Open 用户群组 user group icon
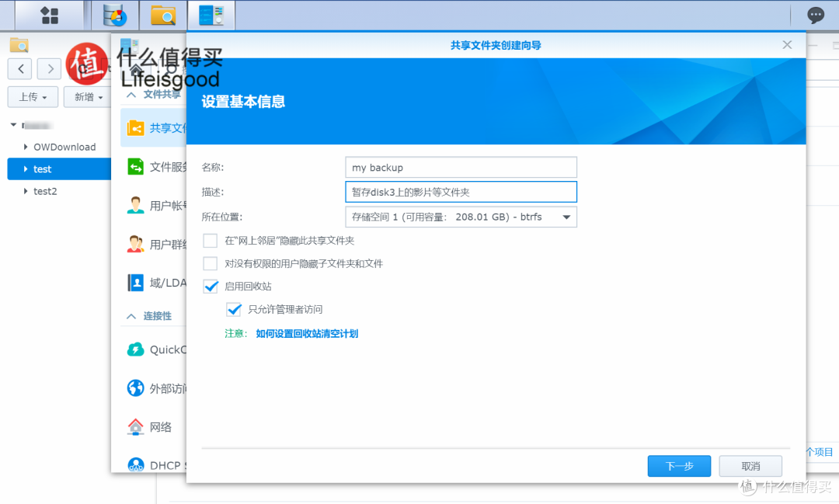The width and height of the screenshot is (839, 504). click(135, 244)
